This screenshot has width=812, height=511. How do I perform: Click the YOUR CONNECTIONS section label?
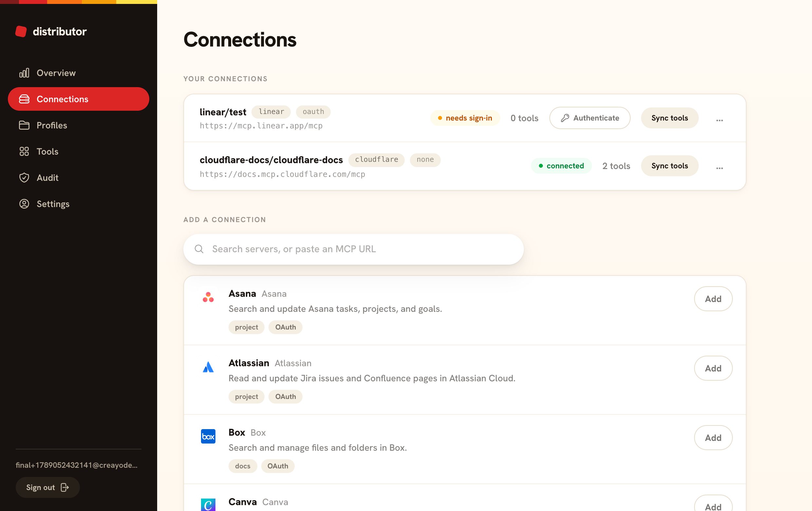tap(225, 79)
